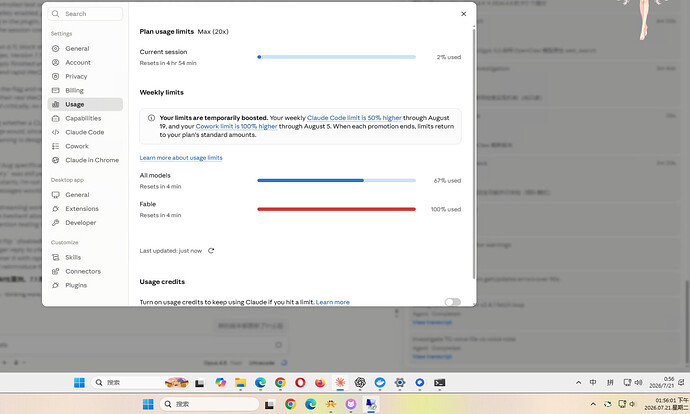Open Extensions settings
This screenshot has width=690, height=414.
click(x=85, y=209)
